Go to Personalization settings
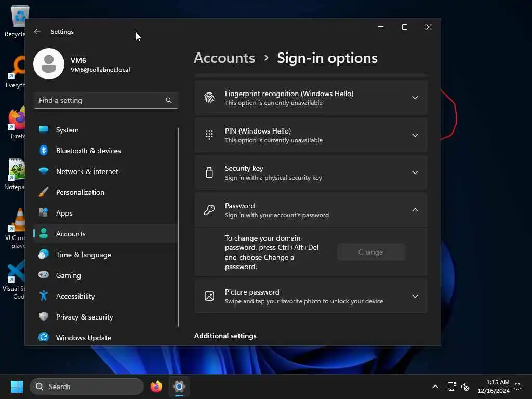 click(x=105, y=192)
